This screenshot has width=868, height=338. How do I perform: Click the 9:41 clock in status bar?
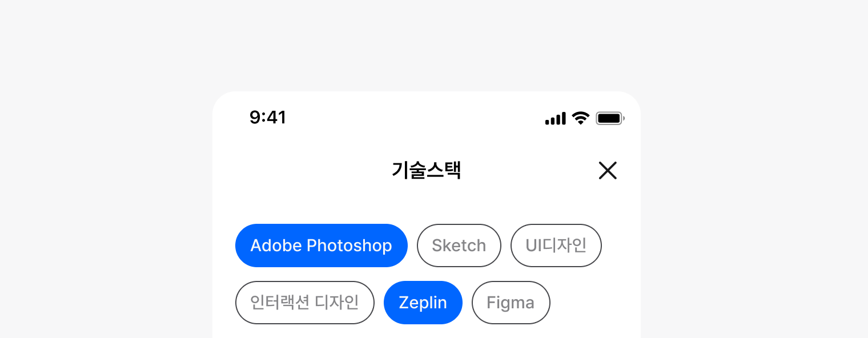pos(268,118)
